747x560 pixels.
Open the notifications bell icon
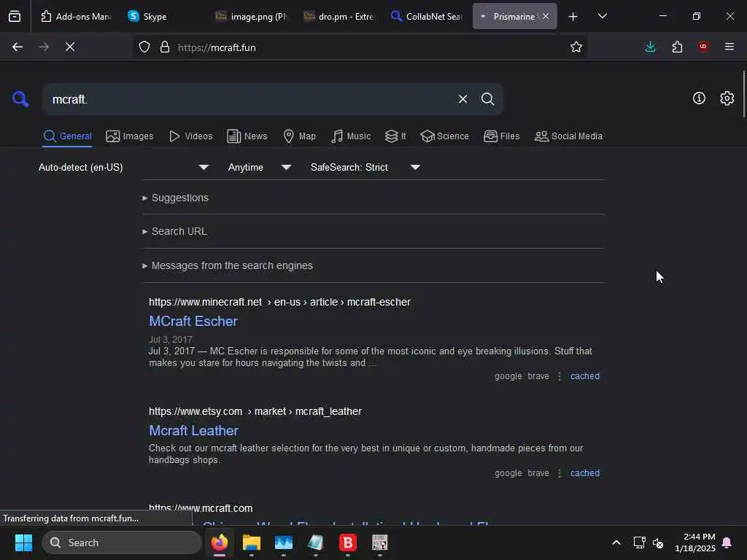pyautogui.click(x=727, y=542)
